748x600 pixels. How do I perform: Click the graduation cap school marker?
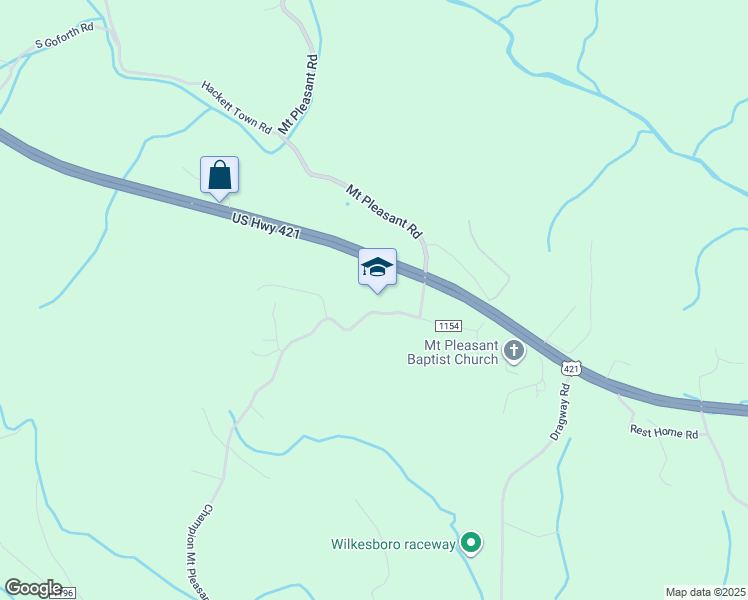377,269
